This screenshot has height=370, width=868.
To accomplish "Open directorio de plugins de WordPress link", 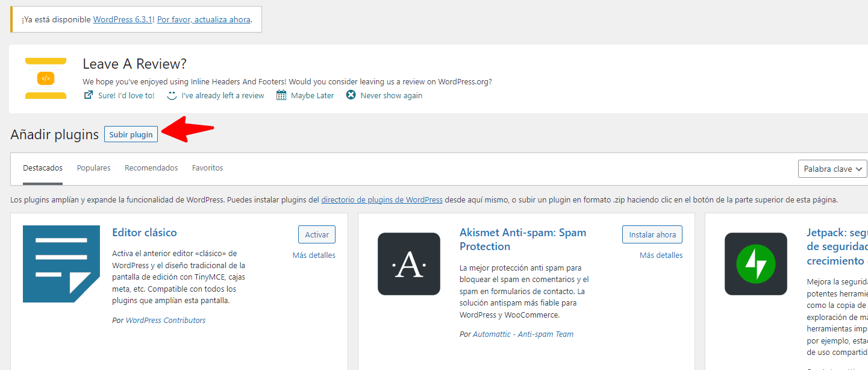I will point(382,200).
